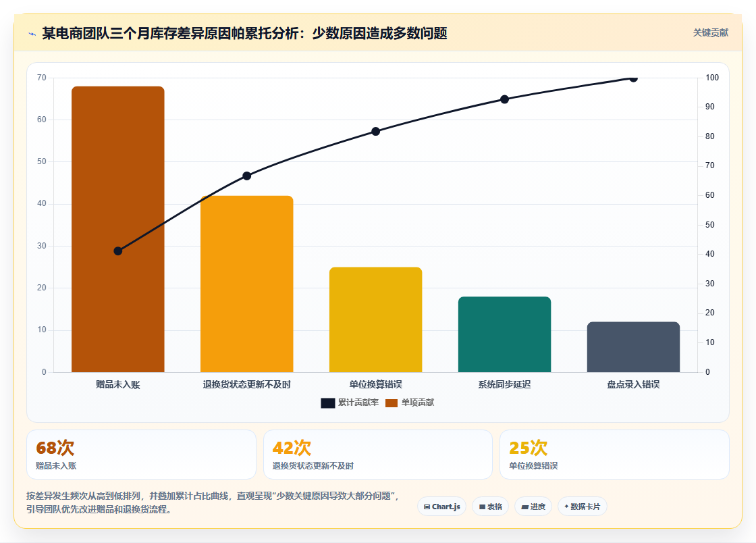Open the 25次 单位换算错误 stat card

614,455
